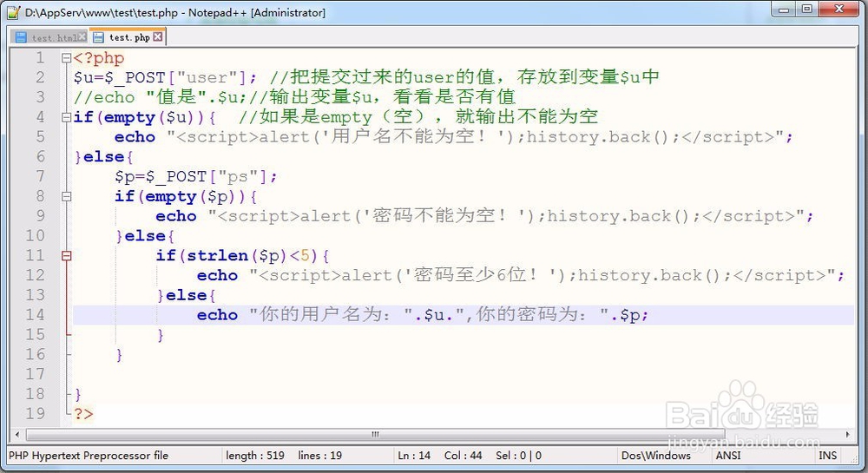Click the horizontal scrollbar left arrow
868x473 pixels.
[17, 434]
